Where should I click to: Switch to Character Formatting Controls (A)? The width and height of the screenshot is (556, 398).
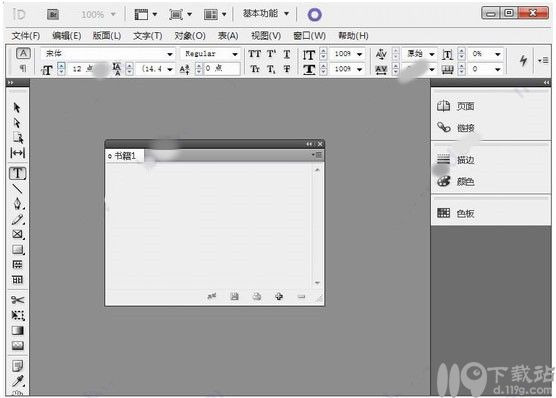[x=23, y=54]
